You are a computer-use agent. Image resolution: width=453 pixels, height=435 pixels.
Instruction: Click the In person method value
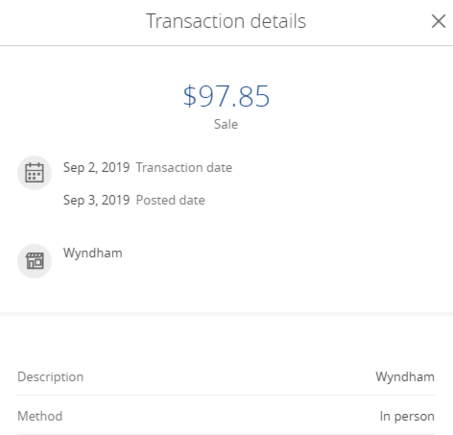[407, 417]
